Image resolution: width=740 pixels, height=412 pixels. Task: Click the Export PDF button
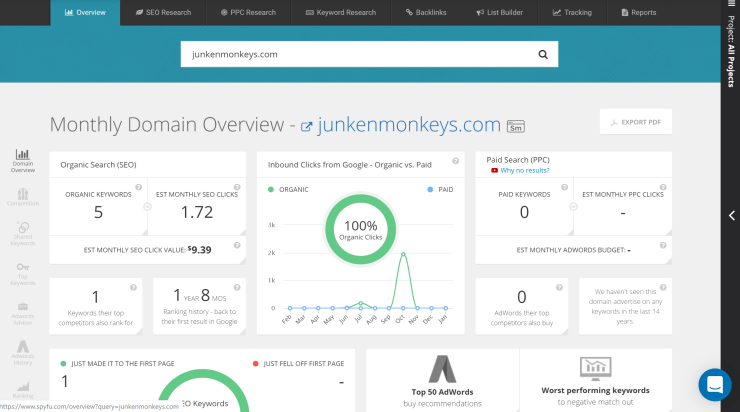635,122
